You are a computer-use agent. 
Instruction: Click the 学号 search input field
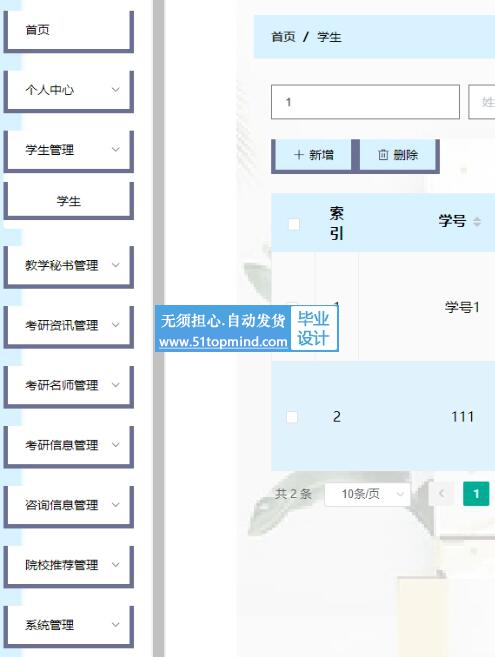tap(365, 102)
